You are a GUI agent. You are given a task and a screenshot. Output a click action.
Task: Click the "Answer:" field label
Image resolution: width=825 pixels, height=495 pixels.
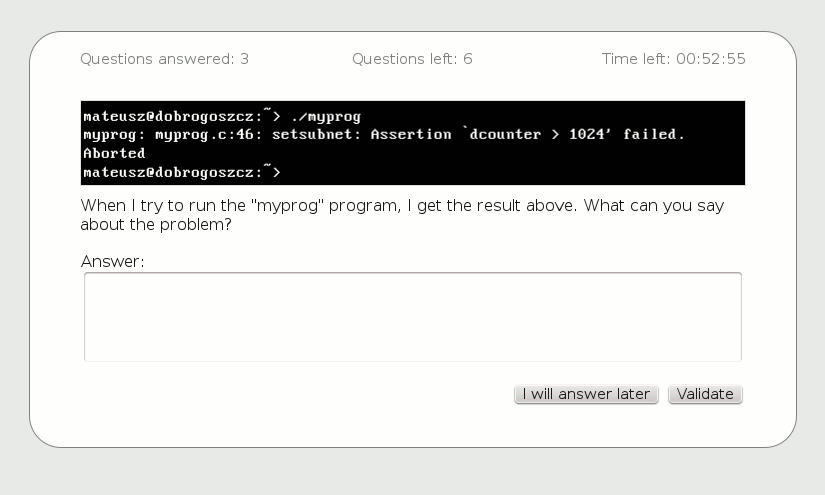[112, 262]
